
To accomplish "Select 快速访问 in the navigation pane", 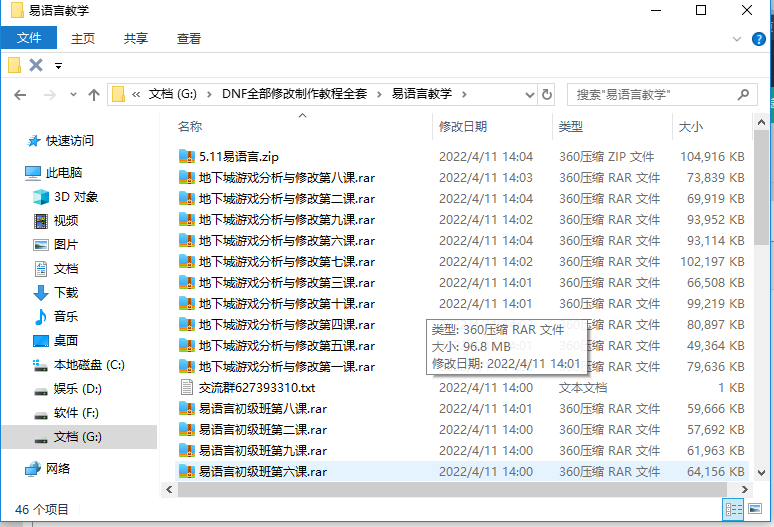I will point(69,141).
